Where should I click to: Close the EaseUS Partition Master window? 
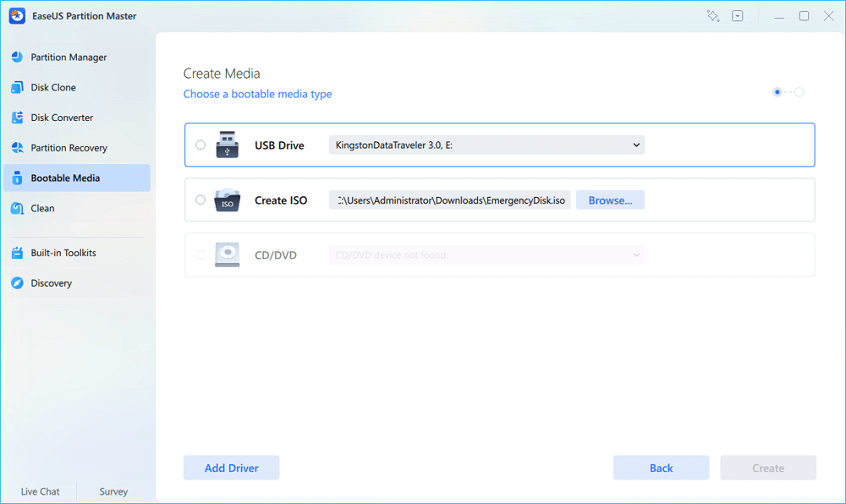click(x=829, y=15)
